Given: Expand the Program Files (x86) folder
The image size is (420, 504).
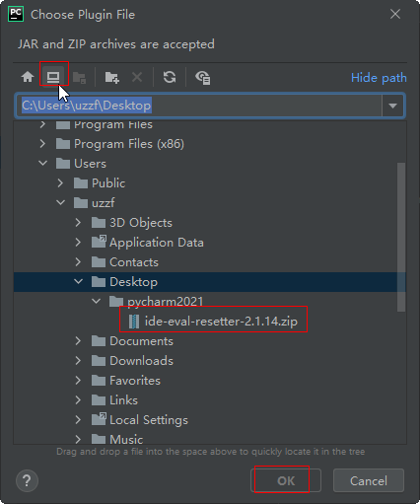Looking at the screenshot, I should click(42, 144).
